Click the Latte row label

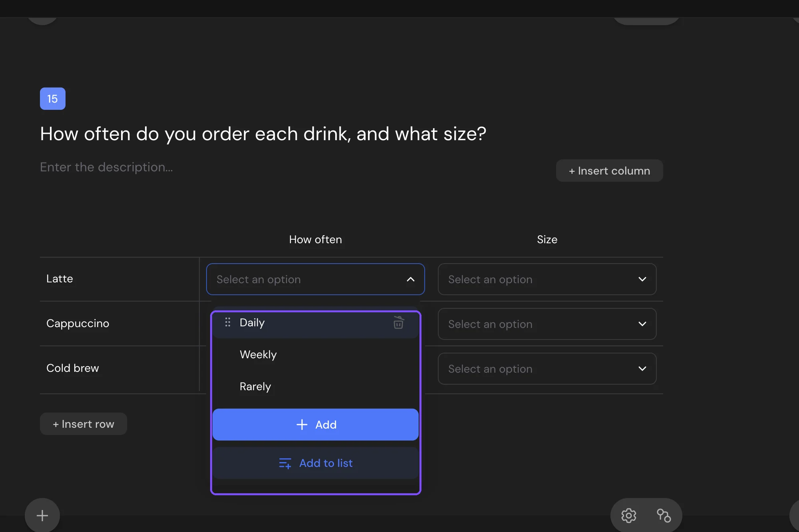(60, 278)
